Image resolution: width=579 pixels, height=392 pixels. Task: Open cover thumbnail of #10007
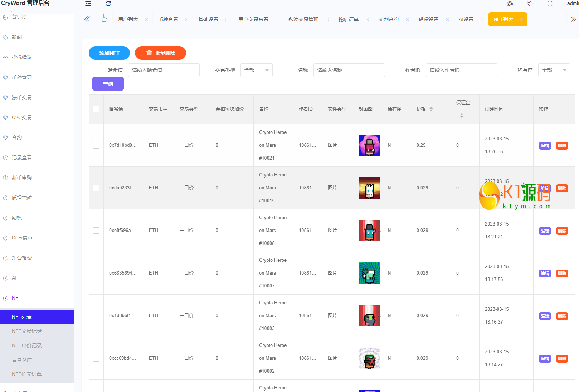click(x=369, y=273)
